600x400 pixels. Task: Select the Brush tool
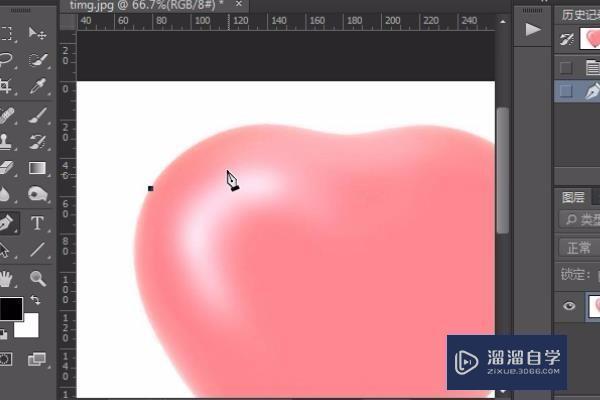pyautogui.click(x=38, y=115)
